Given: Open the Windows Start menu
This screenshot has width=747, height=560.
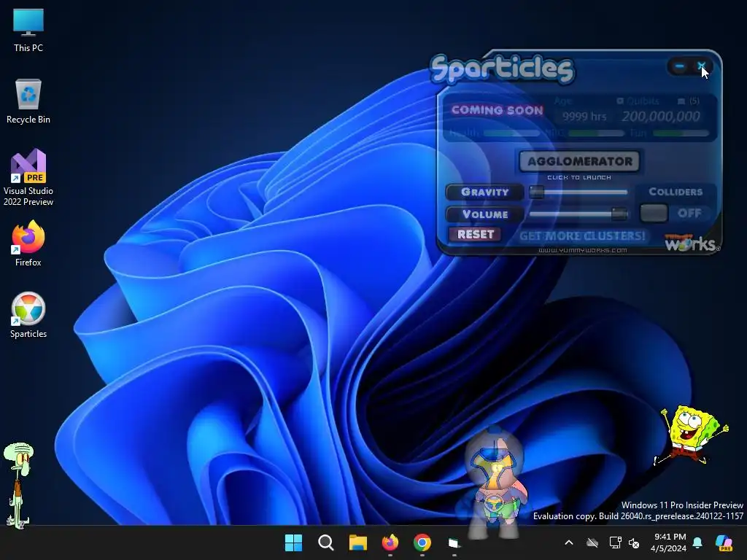Looking at the screenshot, I should pos(293,542).
